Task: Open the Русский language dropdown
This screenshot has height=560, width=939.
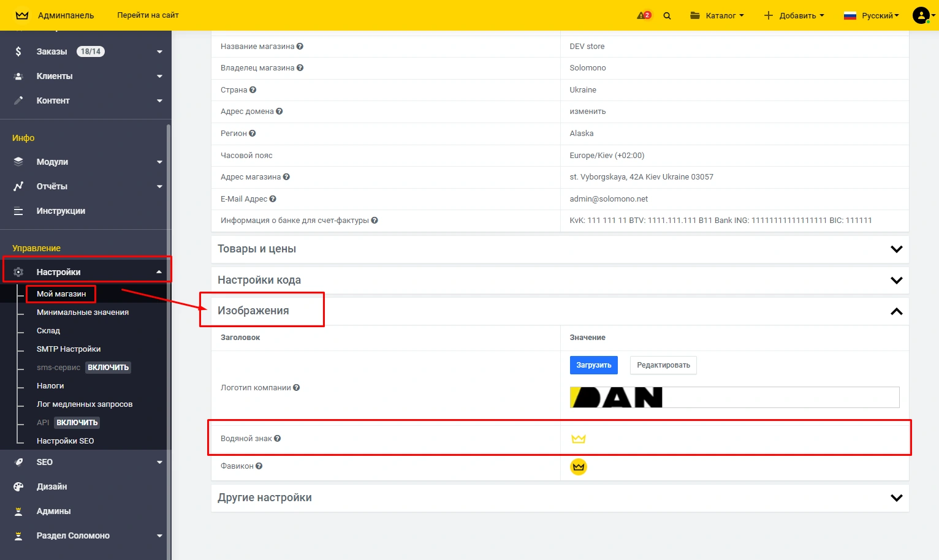Action: 871,16
